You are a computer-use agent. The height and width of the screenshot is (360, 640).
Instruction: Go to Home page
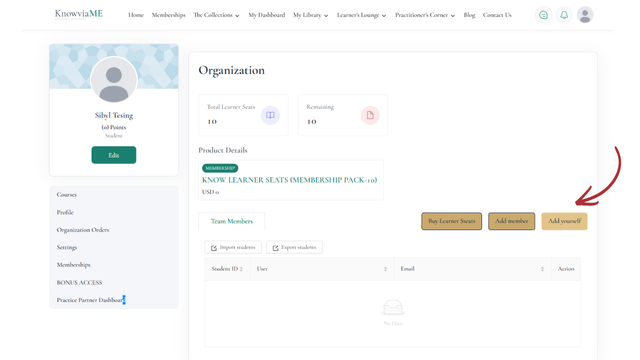(x=136, y=15)
